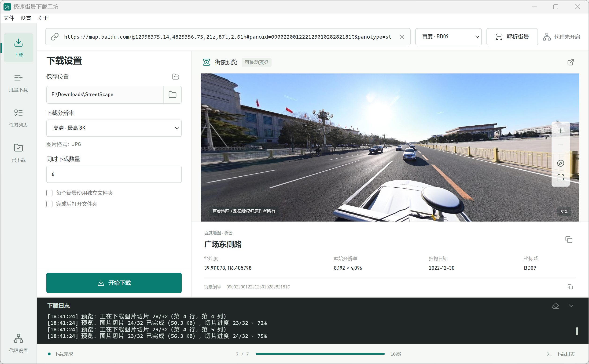Toggle fullscreen on the street view preview
Viewport: 589px width, 364px height.
[x=561, y=177]
